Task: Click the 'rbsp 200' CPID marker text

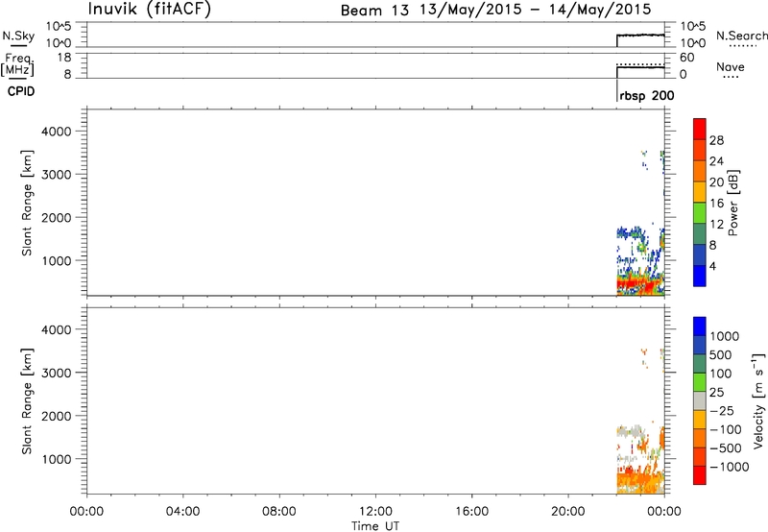Action: [x=646, y=95]
